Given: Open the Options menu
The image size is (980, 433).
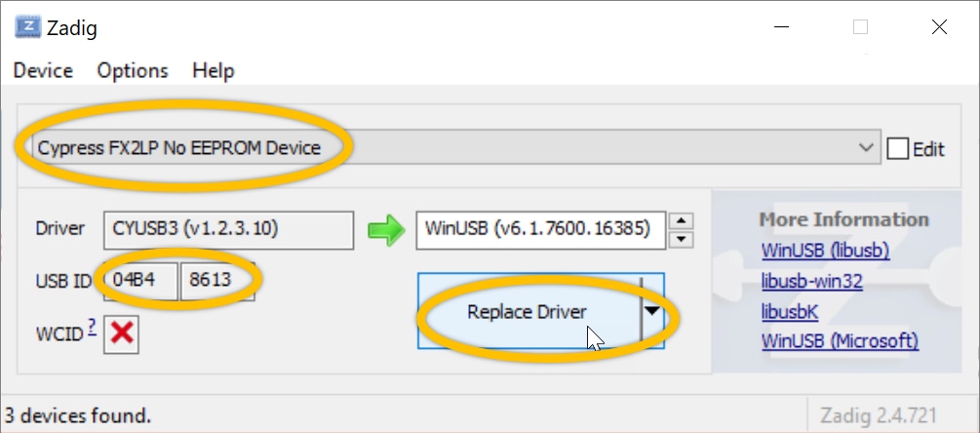Looking at the screenshot, I should coord(133,70).
